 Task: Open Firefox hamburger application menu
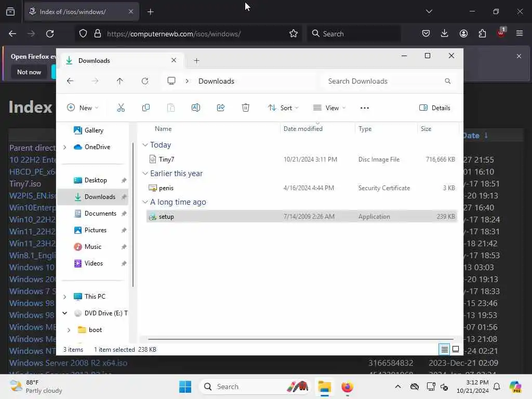(x=519, y=33)
